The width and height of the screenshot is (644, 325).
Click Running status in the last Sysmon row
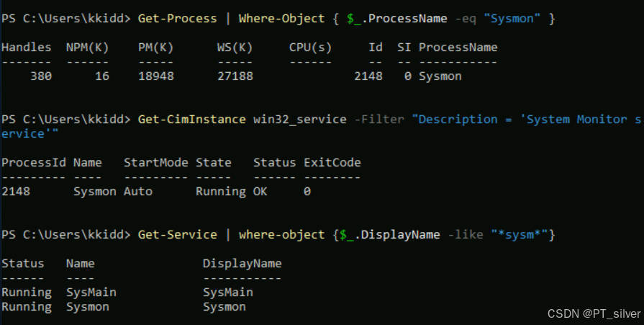[x=27, y=307]
